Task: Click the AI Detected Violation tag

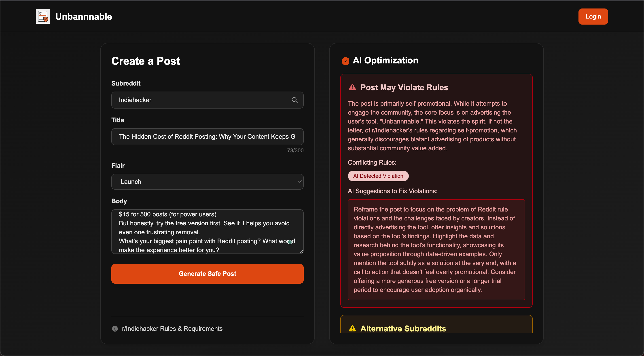Action: point(378,176)
